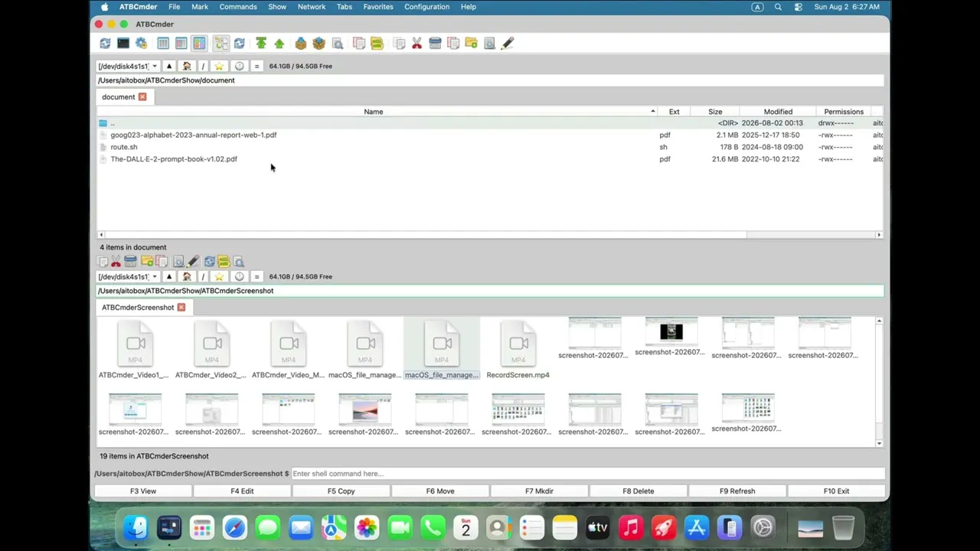Click the F3 View button

coord(143,491)
